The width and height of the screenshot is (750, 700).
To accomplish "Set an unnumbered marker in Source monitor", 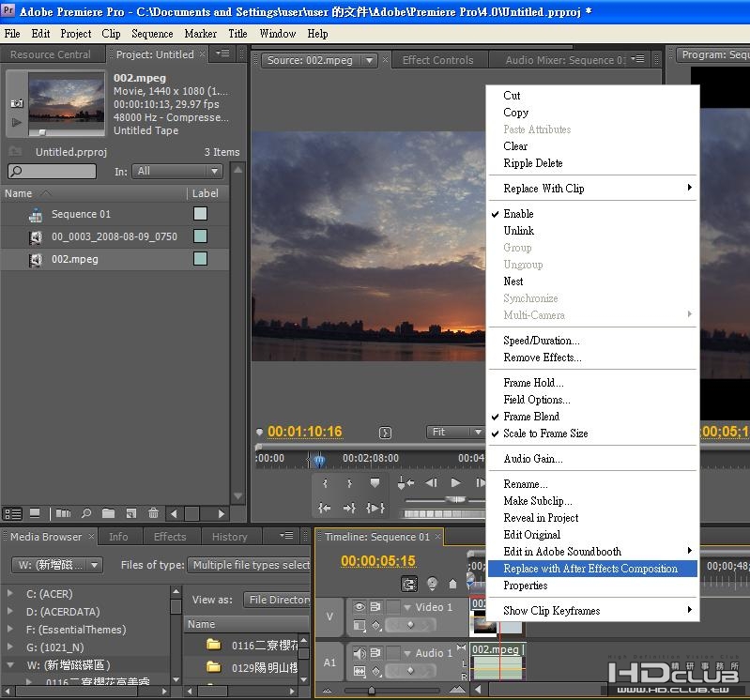I will coord(375,483).
